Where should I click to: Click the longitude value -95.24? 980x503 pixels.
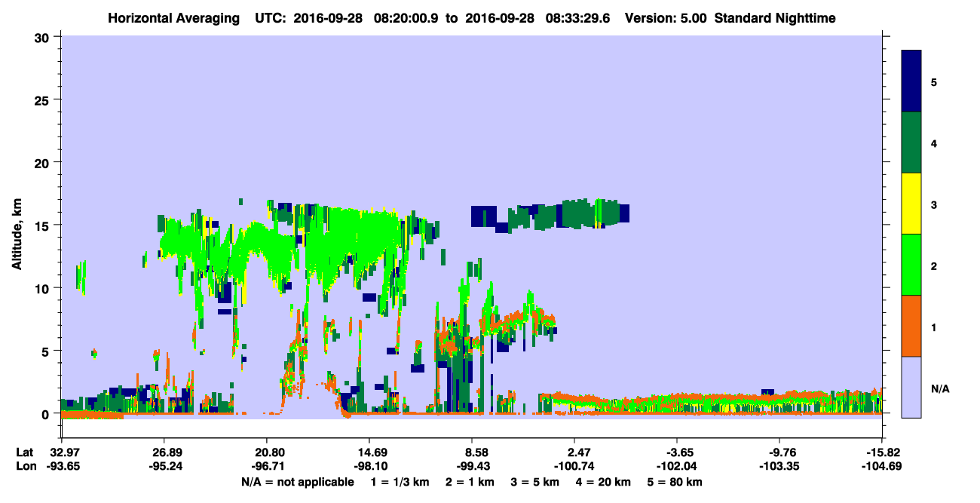(164, 466)
